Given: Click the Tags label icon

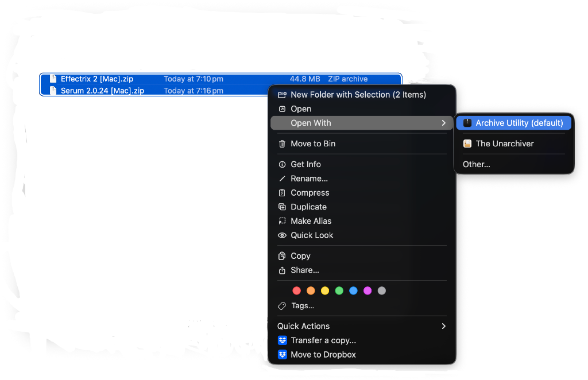Looking at the screenshot, I should [x=282, y=306].
